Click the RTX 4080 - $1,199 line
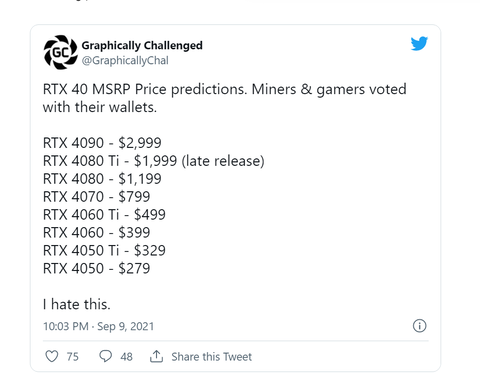Image resolution: width=480 pixels, height=381 pixels. pyautogui.click(x=102, y=179)
